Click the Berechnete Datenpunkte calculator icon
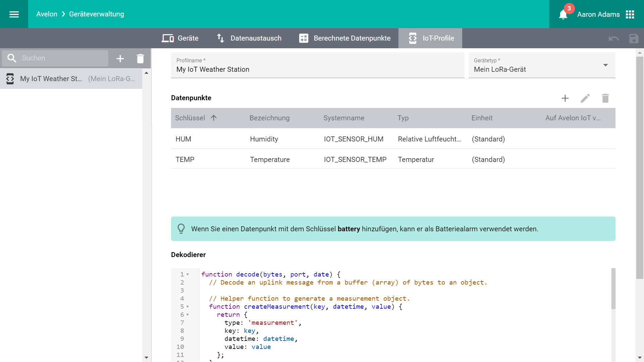644x362 pixels. 304,38
